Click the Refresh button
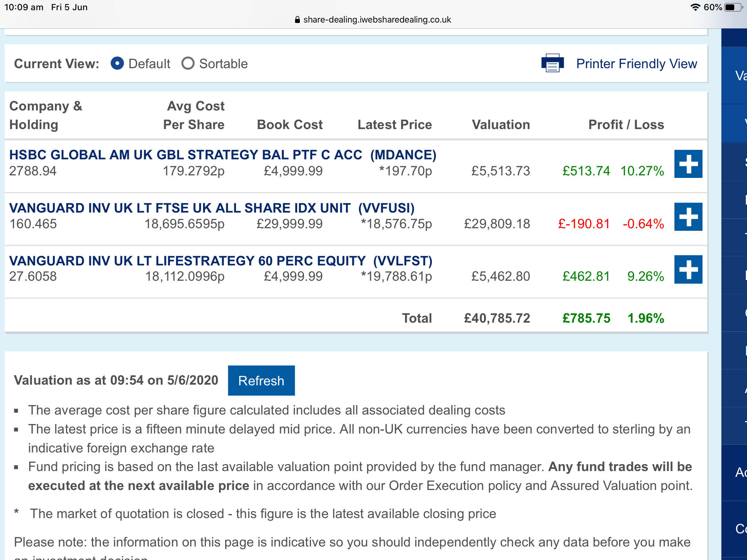 261,381
